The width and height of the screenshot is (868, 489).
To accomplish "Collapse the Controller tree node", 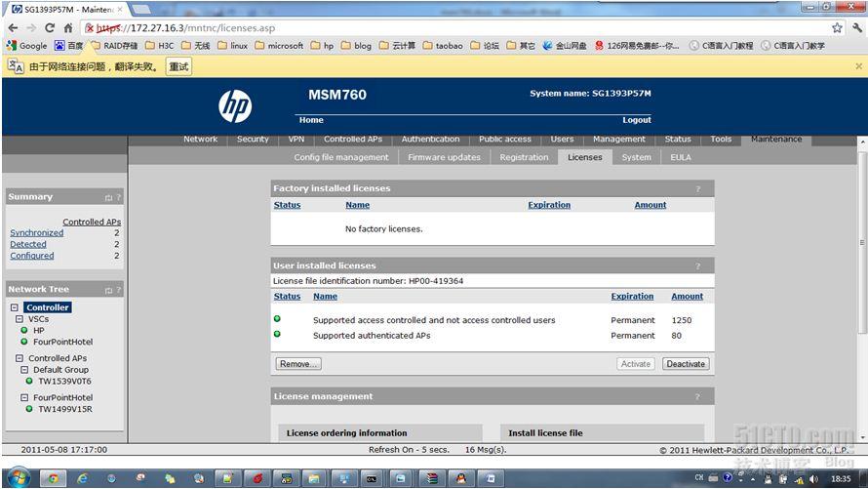I will point(15,307).
